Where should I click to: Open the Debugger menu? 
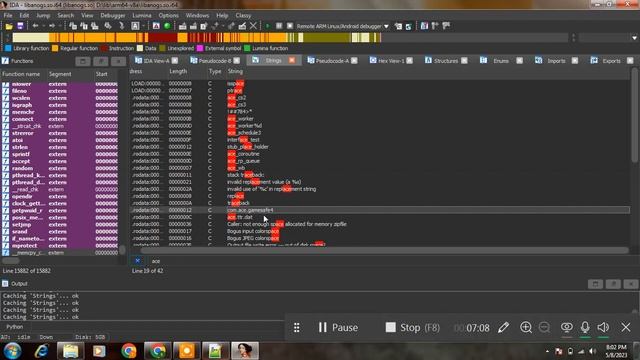click(113, 16)
